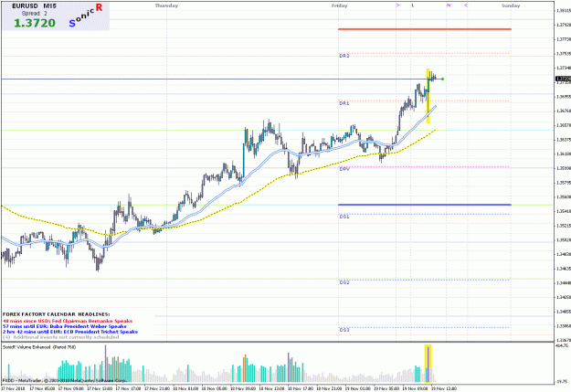Click the SonicR logo

86,16
